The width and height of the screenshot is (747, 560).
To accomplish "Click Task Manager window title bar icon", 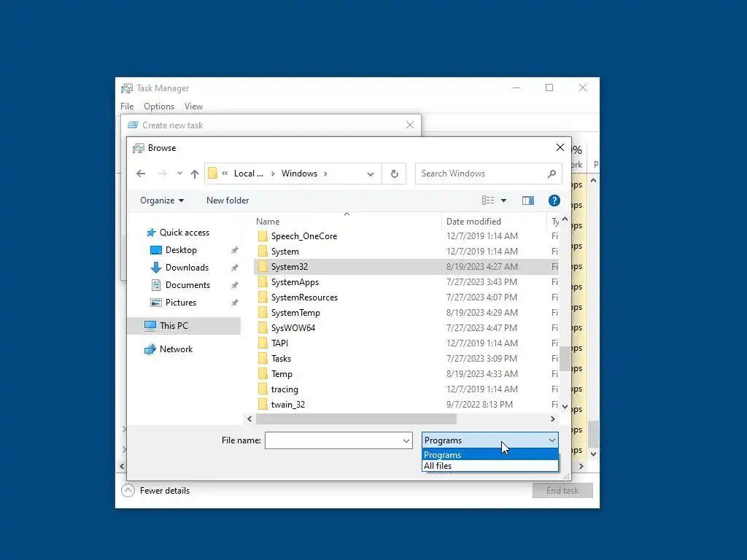I will (127, 88).
